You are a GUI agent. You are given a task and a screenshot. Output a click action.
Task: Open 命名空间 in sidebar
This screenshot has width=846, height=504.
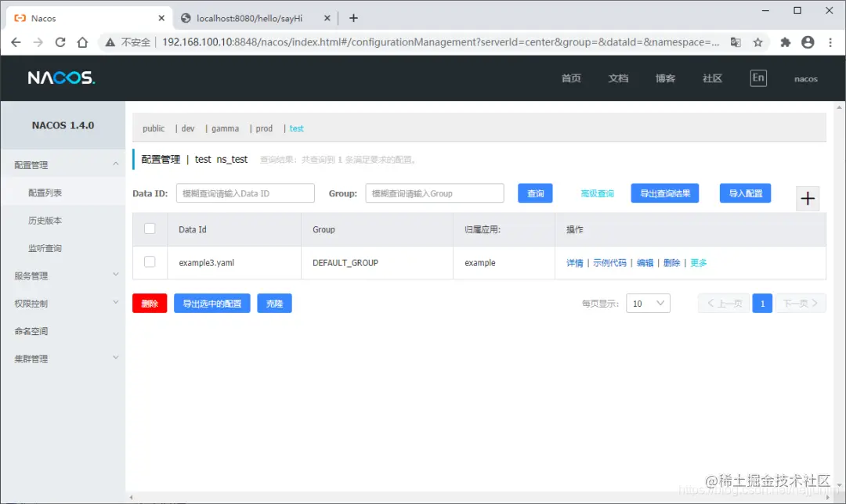click(31, 331)
